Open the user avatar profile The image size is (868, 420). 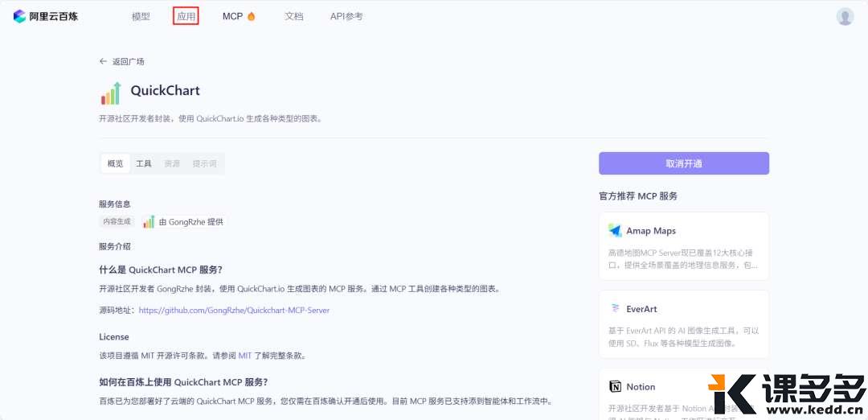(845, 17)
